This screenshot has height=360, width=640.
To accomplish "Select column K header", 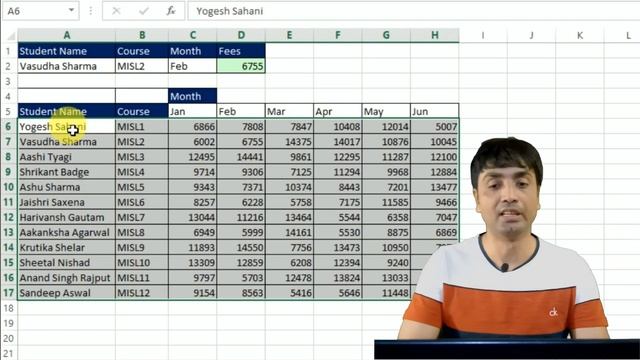I will click(x=580, y=35).
